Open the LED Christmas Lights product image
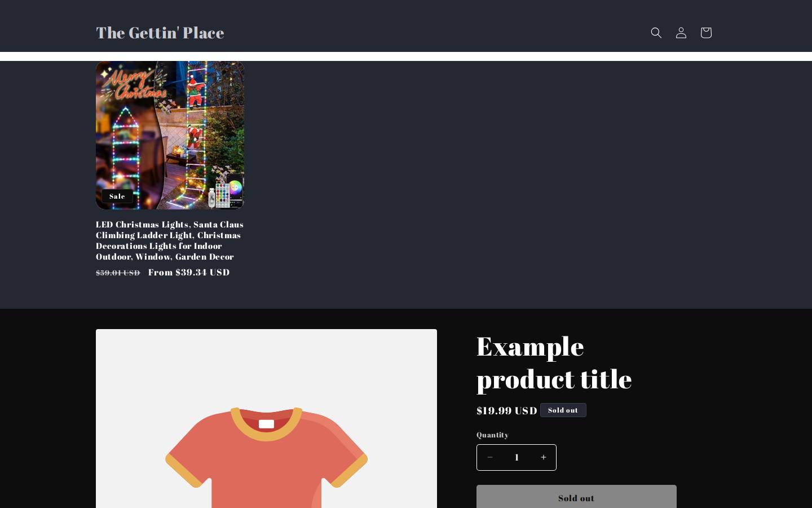The width and height of the screenshot is (812, 508). point(170,135)
